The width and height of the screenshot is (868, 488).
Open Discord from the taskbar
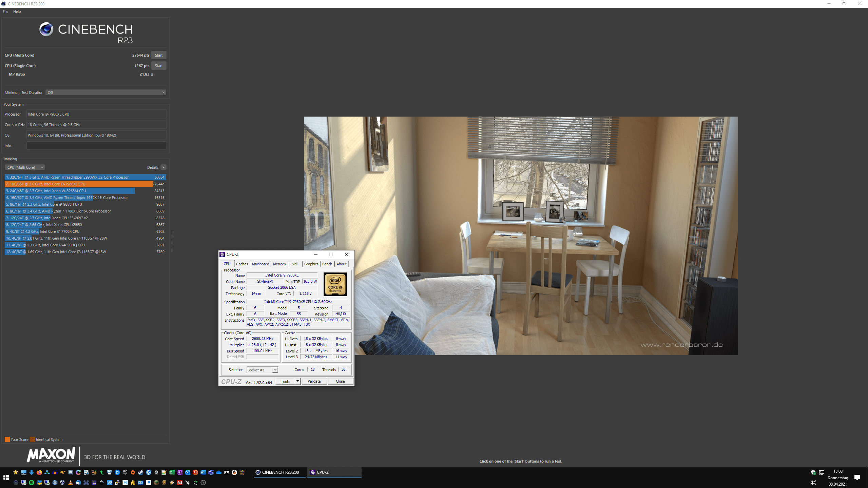[71, 472]
